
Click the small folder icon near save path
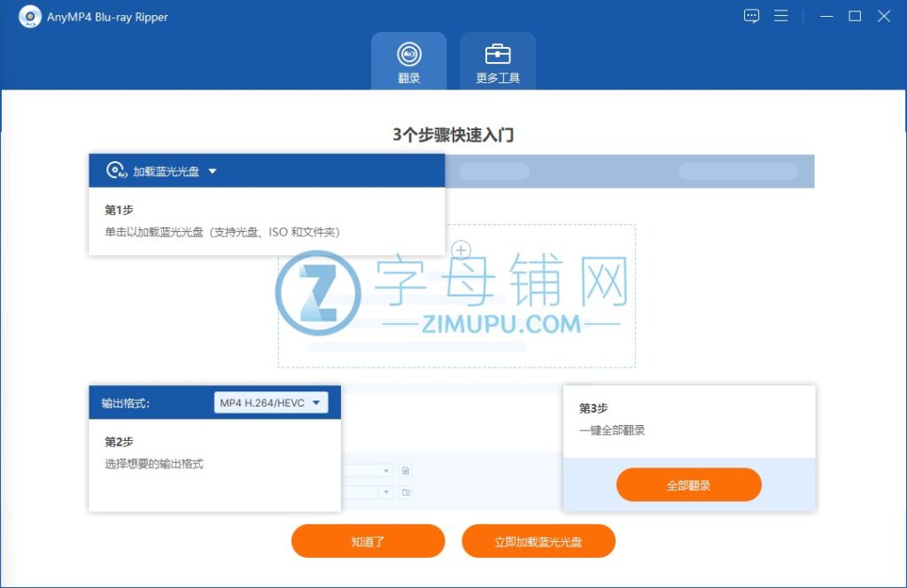[406, 492]
